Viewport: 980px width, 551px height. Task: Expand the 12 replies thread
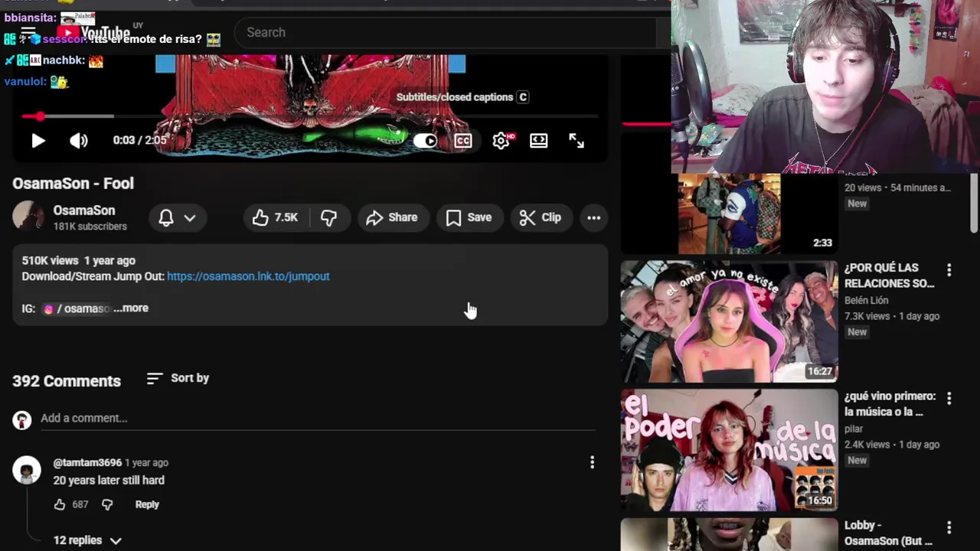pos(87,540)
